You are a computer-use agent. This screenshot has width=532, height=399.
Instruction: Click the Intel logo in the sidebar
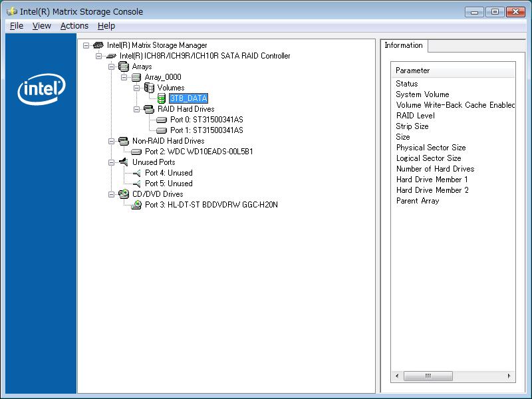pos(41,89)
